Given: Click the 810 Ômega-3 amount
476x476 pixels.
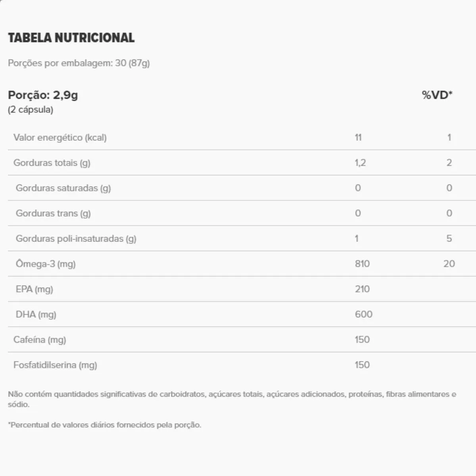Looking at the screenshot, I should point(362,264).
